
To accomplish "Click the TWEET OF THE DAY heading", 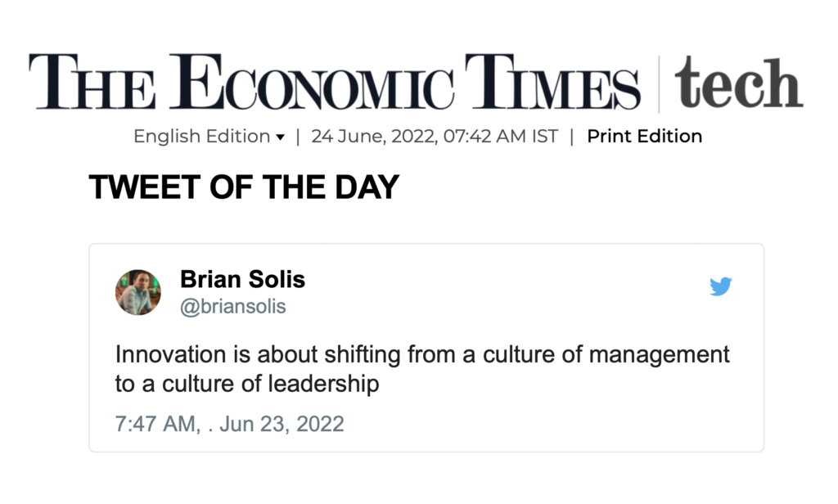I will tap(243, 188).
